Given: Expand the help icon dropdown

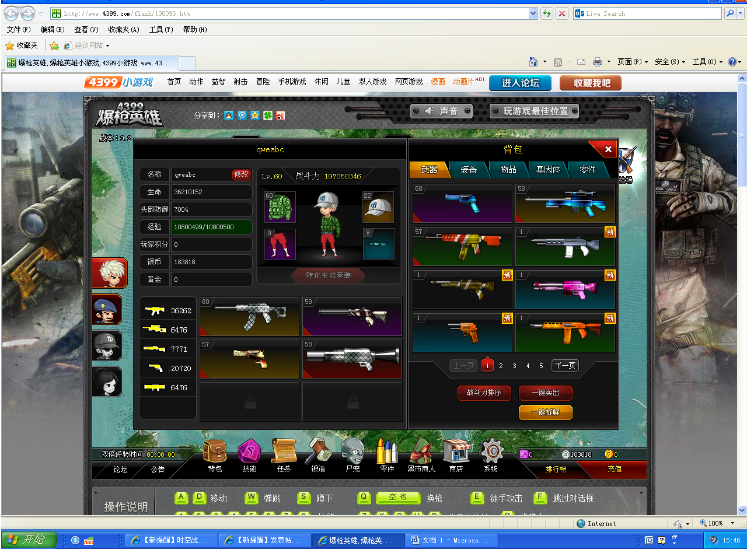Looking at the screenshot, I should click(740, 62).
